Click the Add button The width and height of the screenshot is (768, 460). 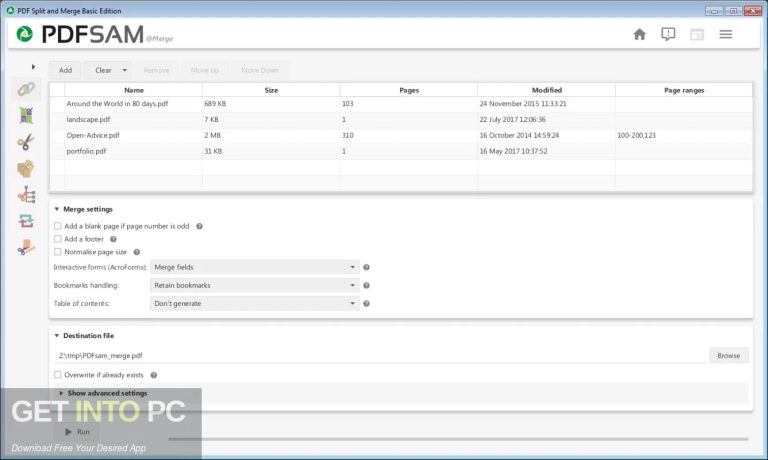(x=66, y=70)
